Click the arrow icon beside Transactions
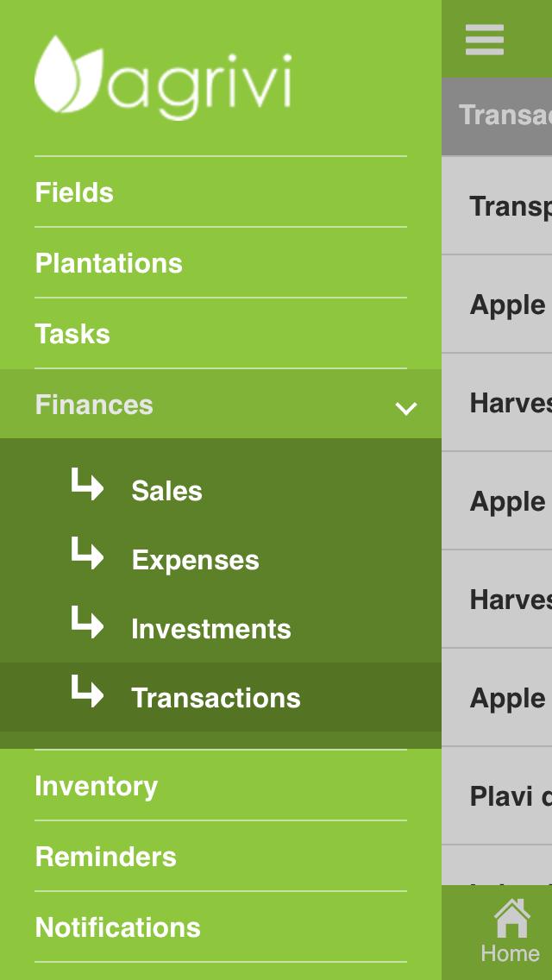This screenshot has width=552, height=980. 87,693
